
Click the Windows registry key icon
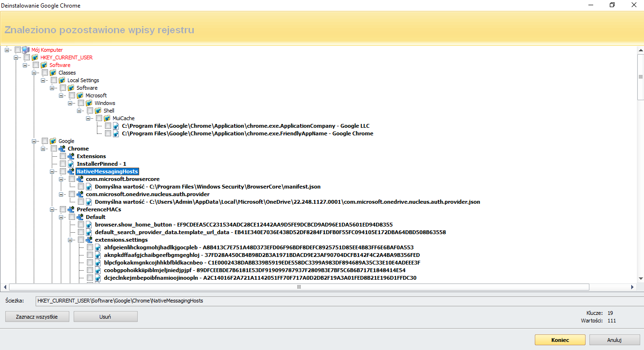tap(89, 103)
